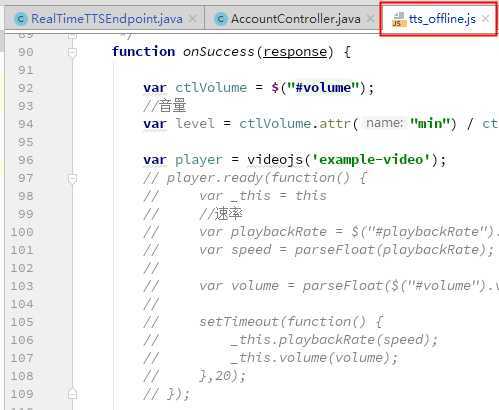Click line number 105 in the gutter

[22, 322]
